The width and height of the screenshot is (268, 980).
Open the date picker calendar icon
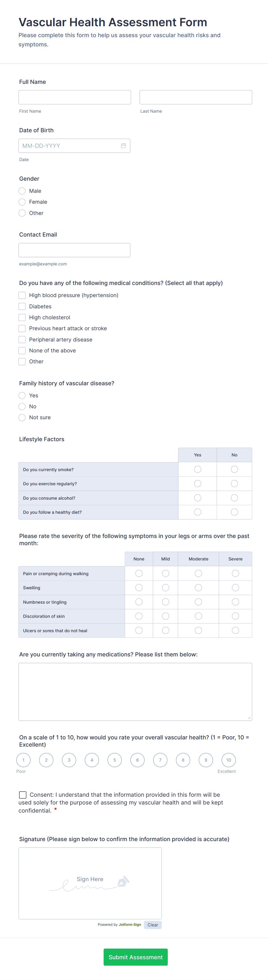[x=123, y=145]
